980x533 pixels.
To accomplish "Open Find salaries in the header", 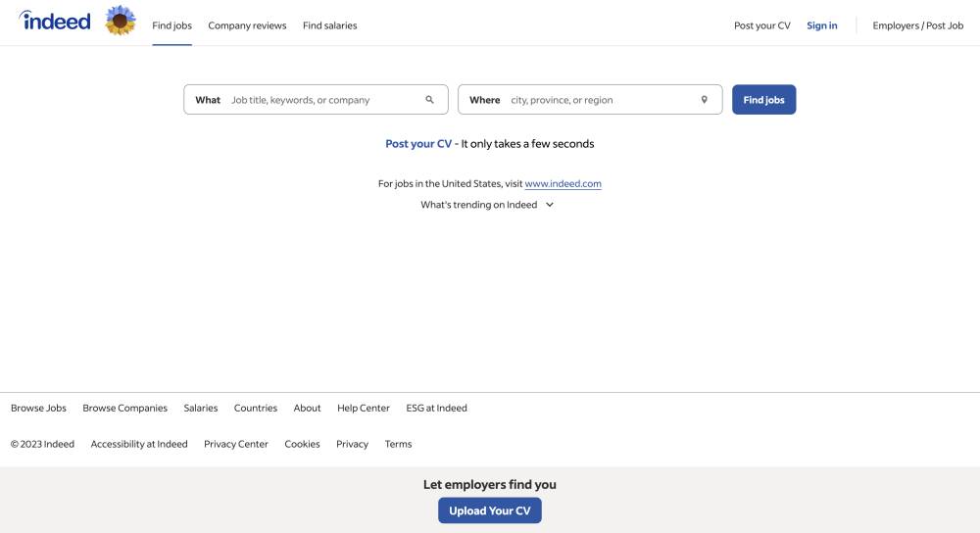I will tap(329, 25).
